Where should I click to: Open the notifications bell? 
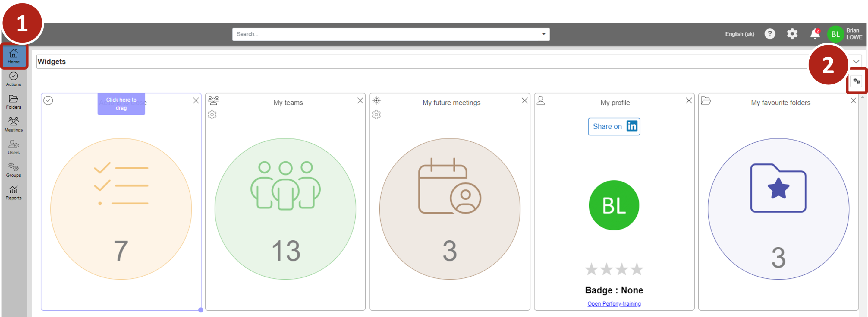[815, 34]
